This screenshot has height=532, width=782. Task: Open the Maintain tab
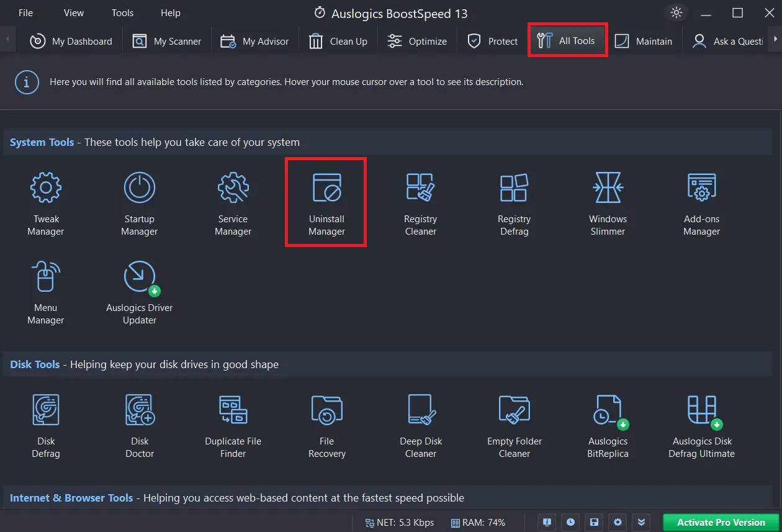click(644, 41)
